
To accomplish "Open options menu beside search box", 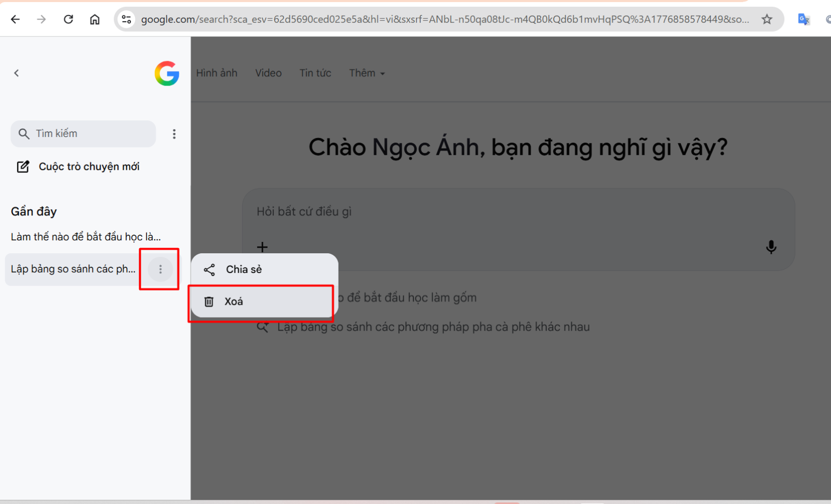I will [x=174, y=134].
